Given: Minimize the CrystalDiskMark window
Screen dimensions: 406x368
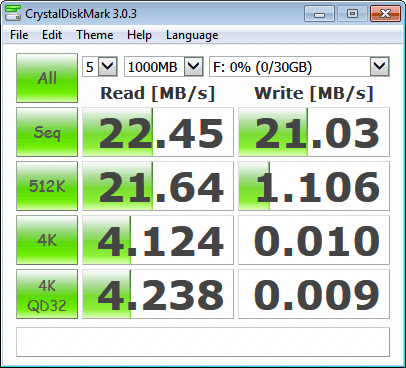Looking at the screenshot, I should [x=319, y=14].
